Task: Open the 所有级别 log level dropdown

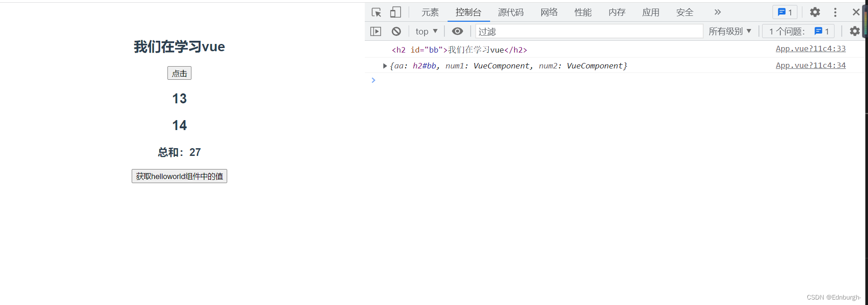Action: (730, 31)
